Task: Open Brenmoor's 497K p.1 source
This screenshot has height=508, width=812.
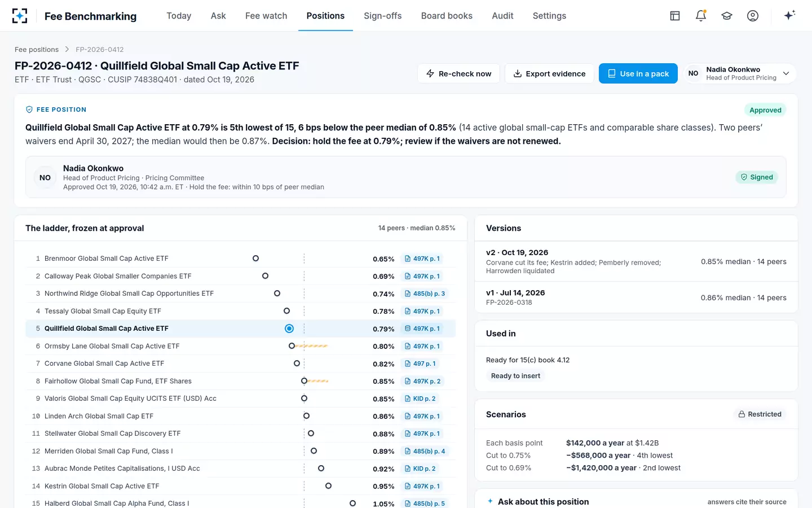Action: [422, 259]
